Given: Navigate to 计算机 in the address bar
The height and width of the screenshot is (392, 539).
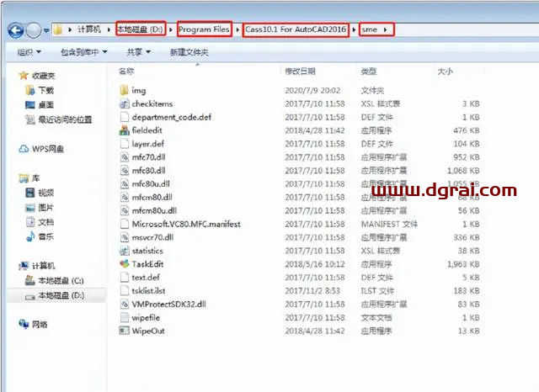Looking at the screenshot, I should click(x=89, y=29).
